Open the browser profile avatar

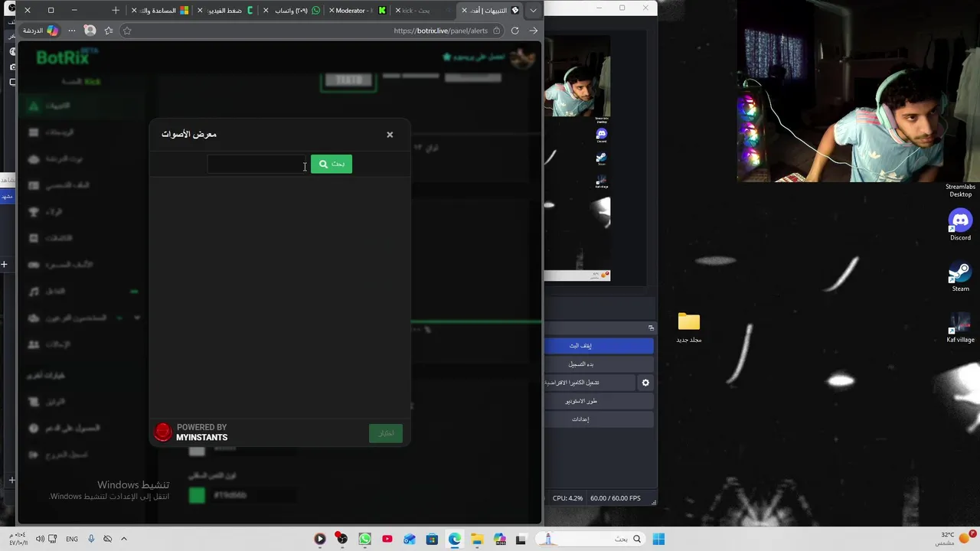[90, 31]
